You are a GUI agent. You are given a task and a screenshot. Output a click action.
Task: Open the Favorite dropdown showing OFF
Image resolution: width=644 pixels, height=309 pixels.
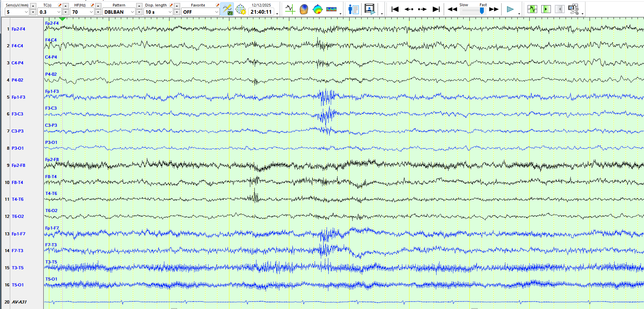200,12
